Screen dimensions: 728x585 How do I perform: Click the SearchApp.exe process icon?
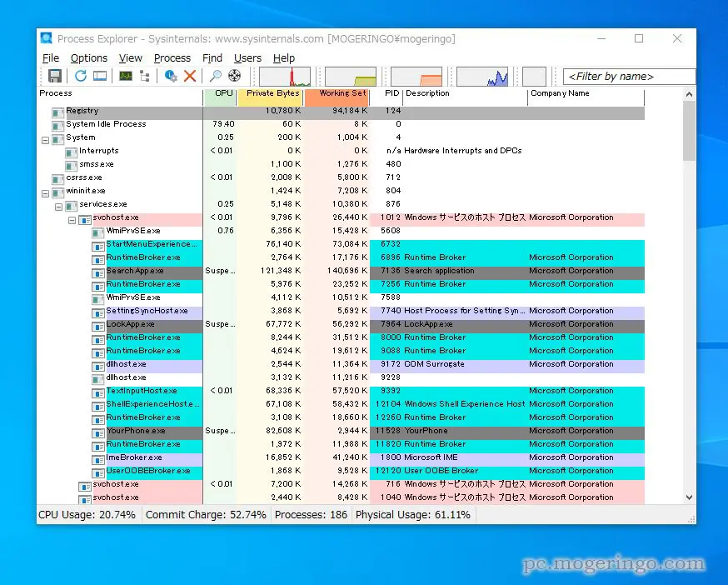98,273
